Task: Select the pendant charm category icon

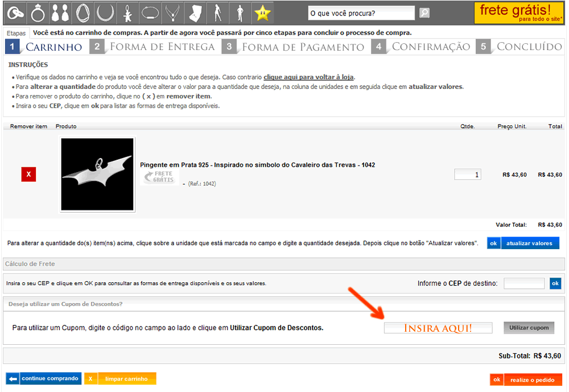Action: coord(128,12)
